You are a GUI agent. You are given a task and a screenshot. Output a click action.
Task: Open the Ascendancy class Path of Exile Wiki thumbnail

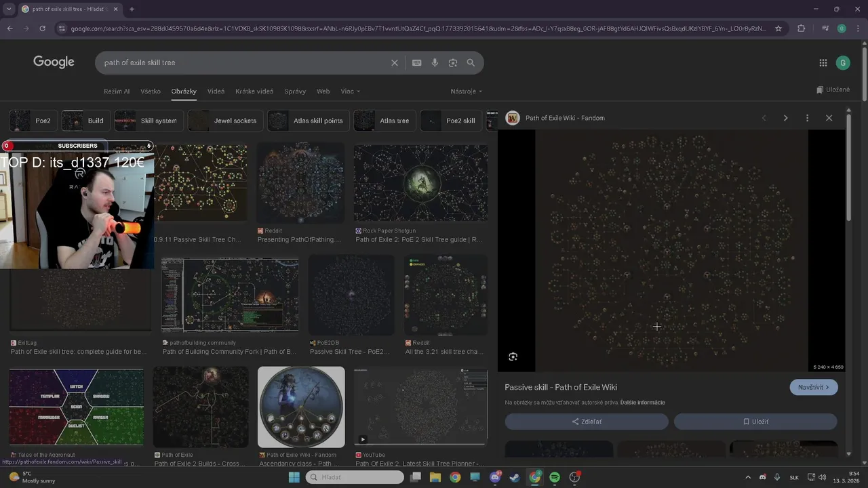click(x=301, y=407)
